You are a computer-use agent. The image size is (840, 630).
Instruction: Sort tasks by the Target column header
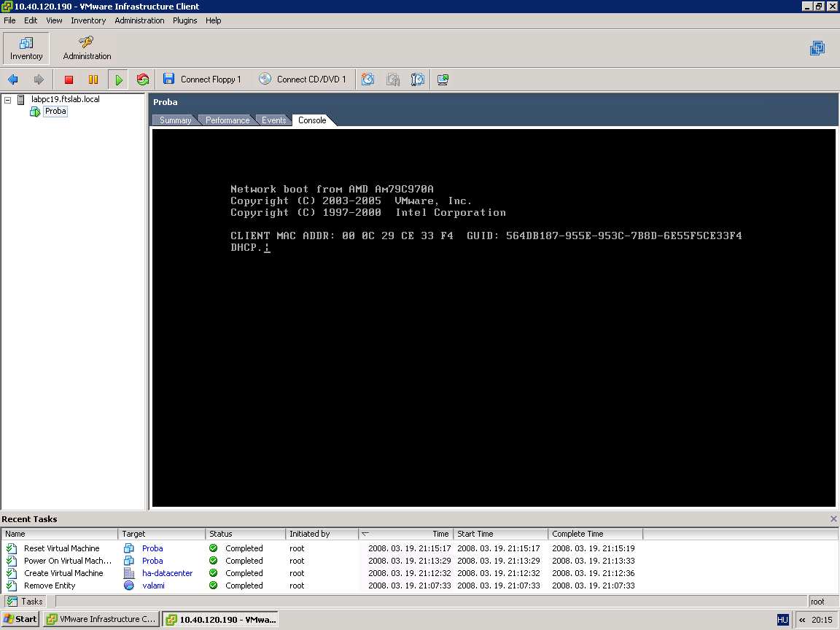161,534
